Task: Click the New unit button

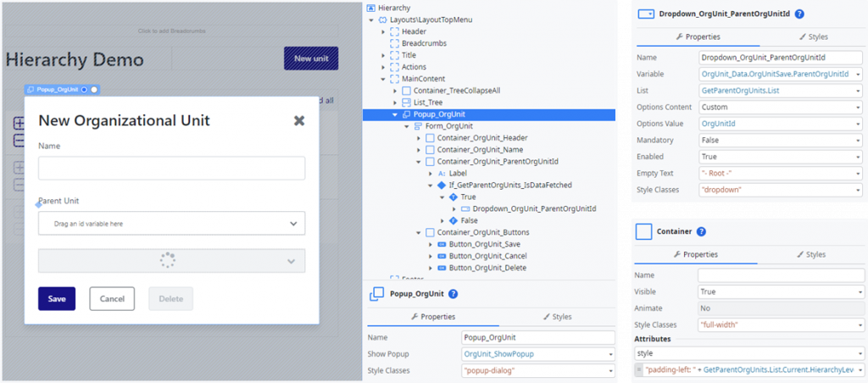Action: [x=310, y=58]
